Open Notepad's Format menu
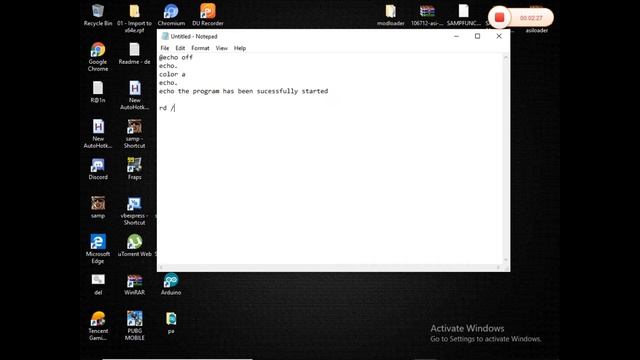Screen dimensions: 640x360 coord(200,48)
